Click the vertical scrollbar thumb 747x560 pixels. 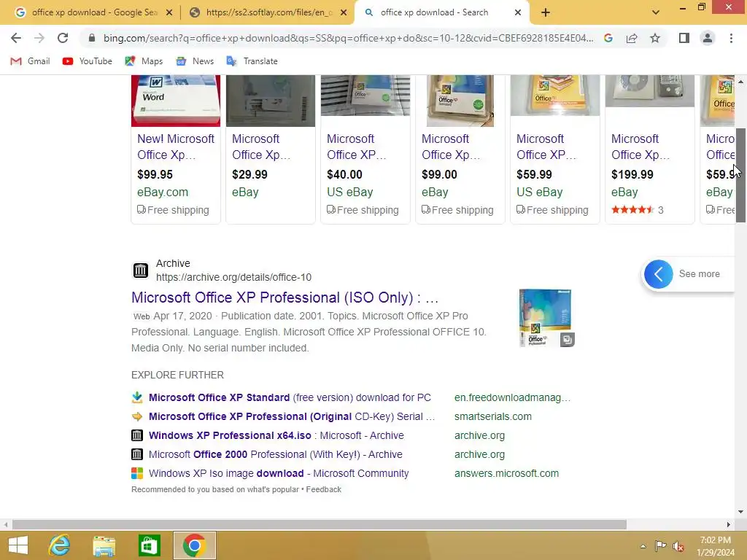click(740, 175)
